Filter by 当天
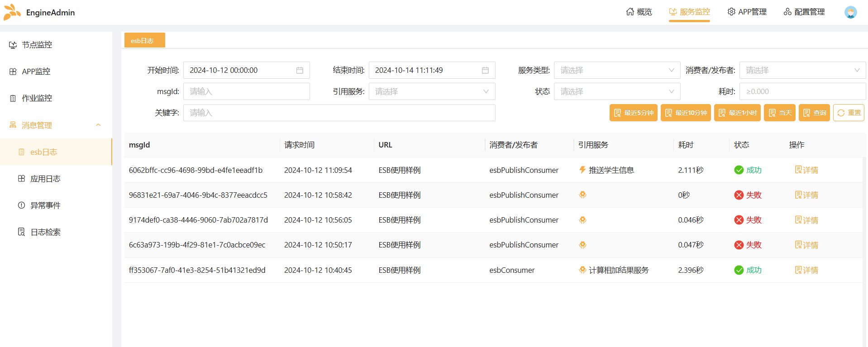Viewport: 868px width, 347px height. [x=779, y=113]
